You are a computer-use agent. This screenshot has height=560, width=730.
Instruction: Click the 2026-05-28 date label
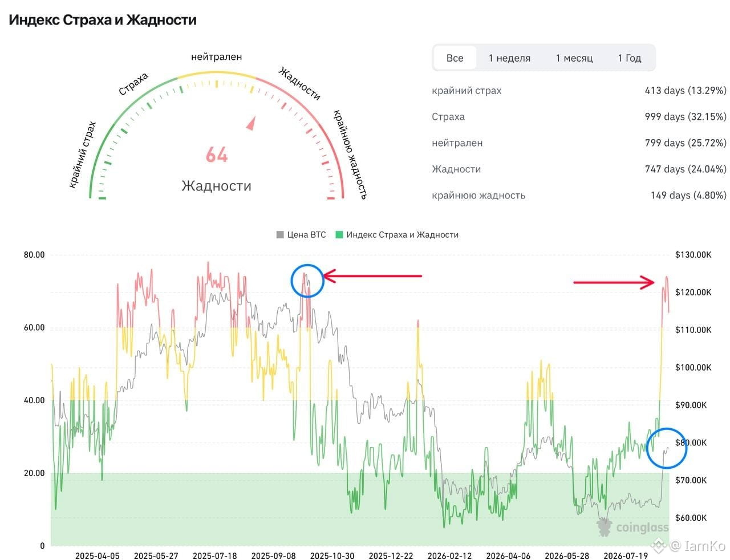click(567, 556)
